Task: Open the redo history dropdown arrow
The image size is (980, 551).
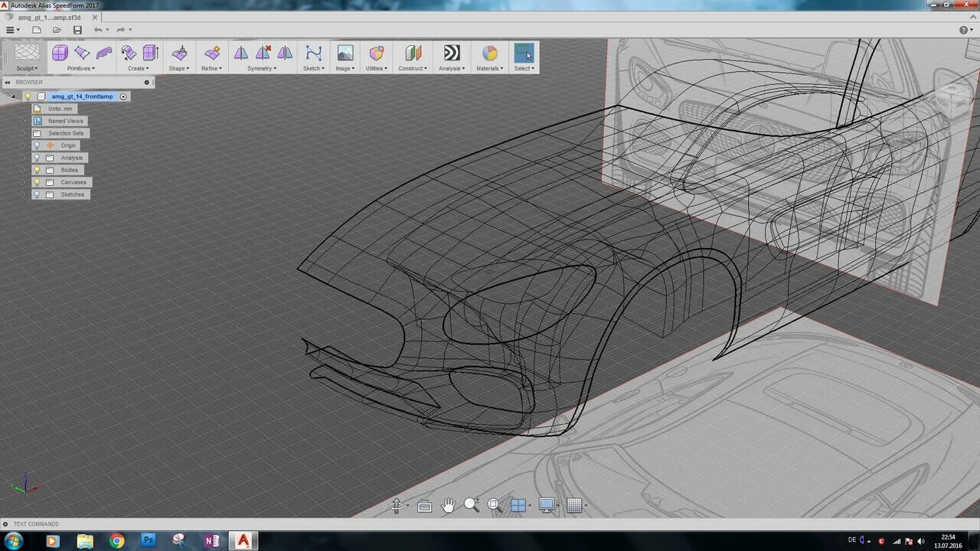Action: (x=130, y=30)
